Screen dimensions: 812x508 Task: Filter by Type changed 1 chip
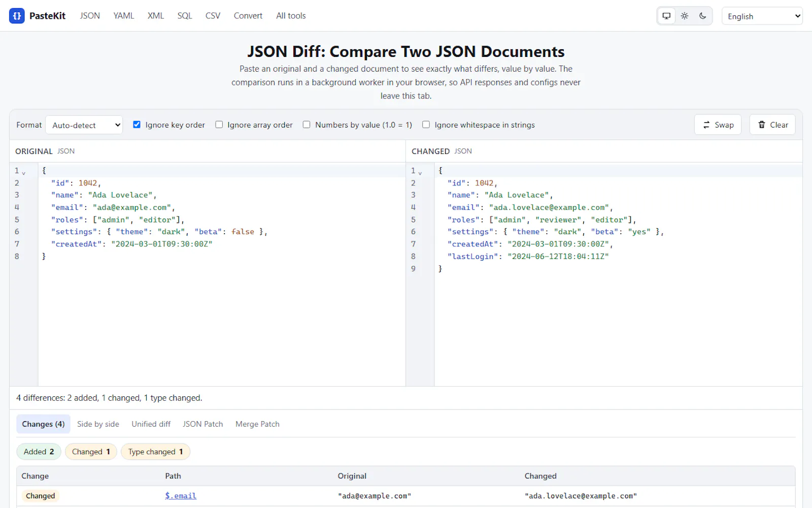(x=155, y=452)
